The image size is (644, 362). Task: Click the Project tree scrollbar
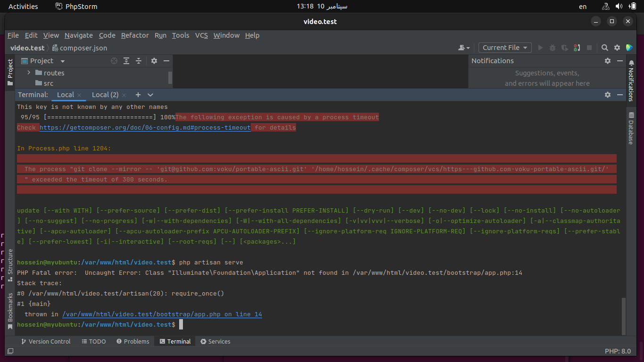click(x=170, y=77)
